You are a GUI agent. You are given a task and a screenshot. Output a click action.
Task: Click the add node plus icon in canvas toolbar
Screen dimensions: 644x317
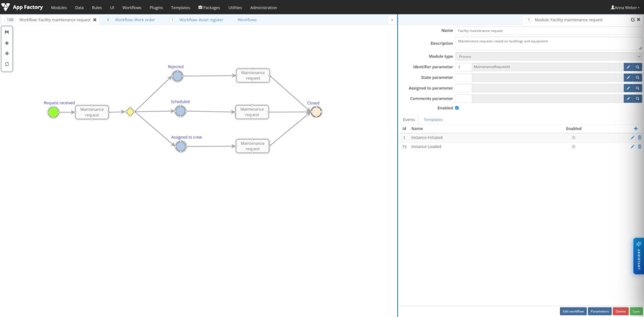(x=7, y=43)
